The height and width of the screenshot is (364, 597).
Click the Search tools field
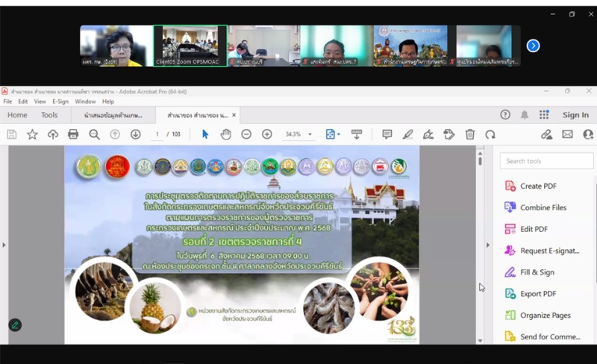[546, 161]
